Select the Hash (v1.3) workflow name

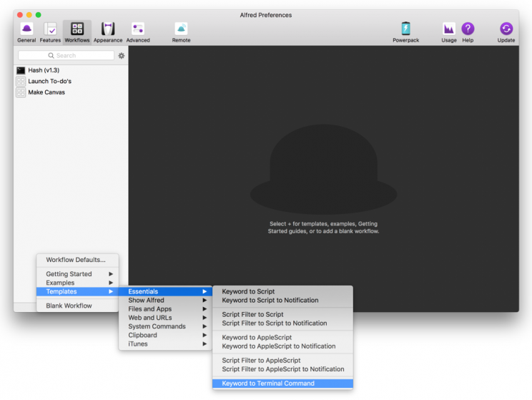(44, 70)
